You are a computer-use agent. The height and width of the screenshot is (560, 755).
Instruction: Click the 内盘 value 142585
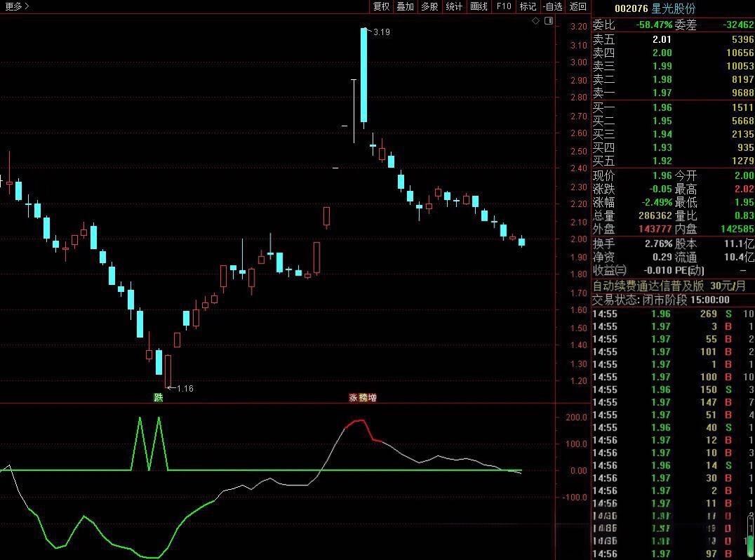tap(737, 229)
